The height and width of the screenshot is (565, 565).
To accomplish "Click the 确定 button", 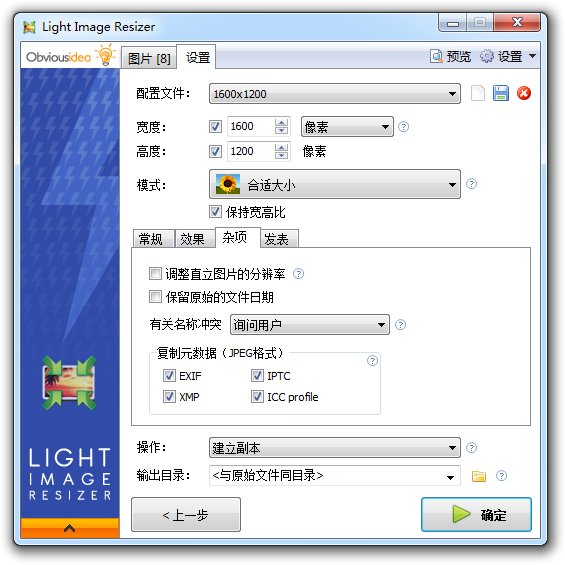I will [476, 515].
